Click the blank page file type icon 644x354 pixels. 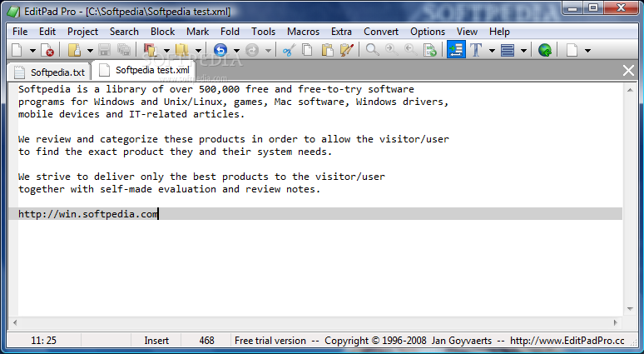point(572,50)
